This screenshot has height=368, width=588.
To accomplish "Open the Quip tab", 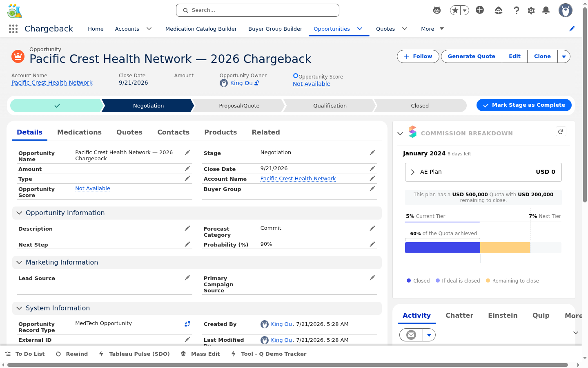I will (541, 315).
